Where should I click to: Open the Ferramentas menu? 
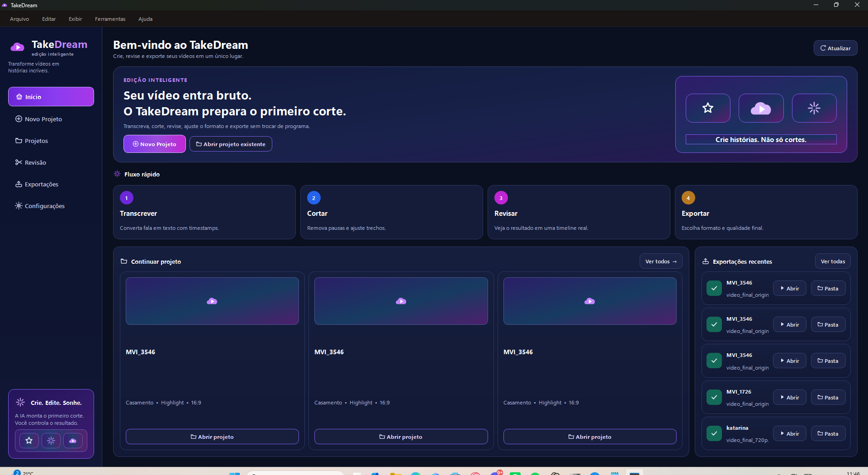coord(110,19)
